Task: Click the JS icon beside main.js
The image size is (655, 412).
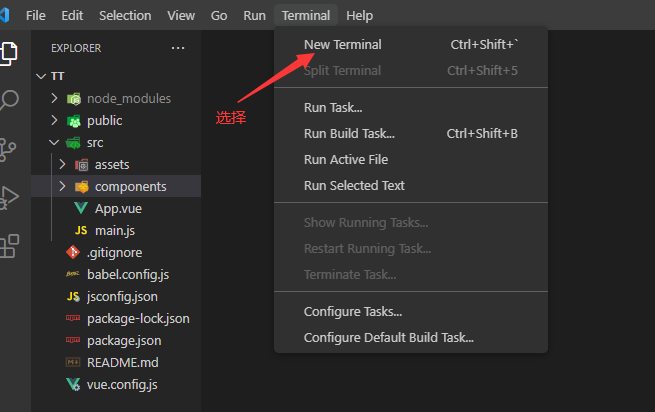Action: (81, 230)
